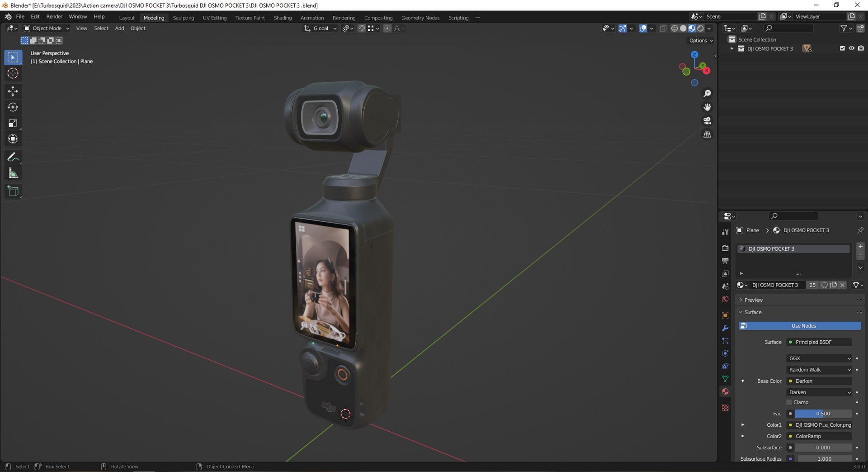
Task: Open the Scene properties tab
Action: tap(725, 286)
